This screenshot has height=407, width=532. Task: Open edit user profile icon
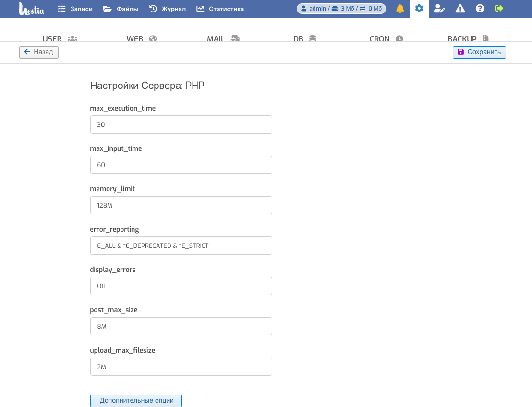point(439,9)
